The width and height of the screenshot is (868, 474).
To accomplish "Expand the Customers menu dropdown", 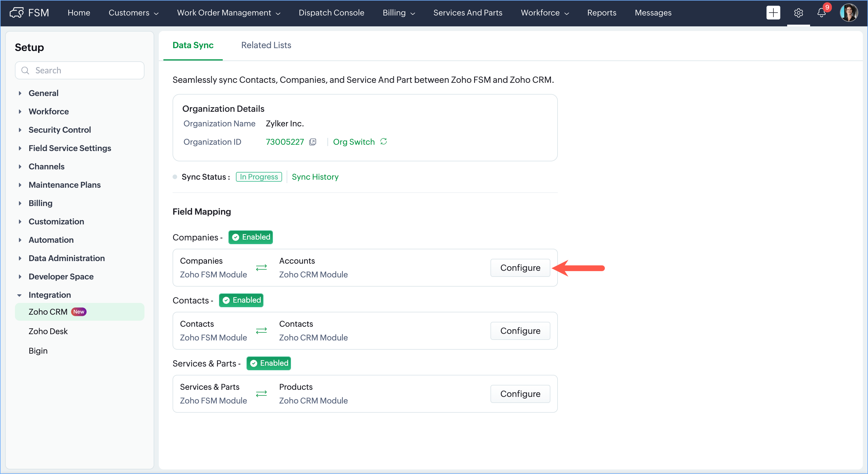I will pos(133,13).
